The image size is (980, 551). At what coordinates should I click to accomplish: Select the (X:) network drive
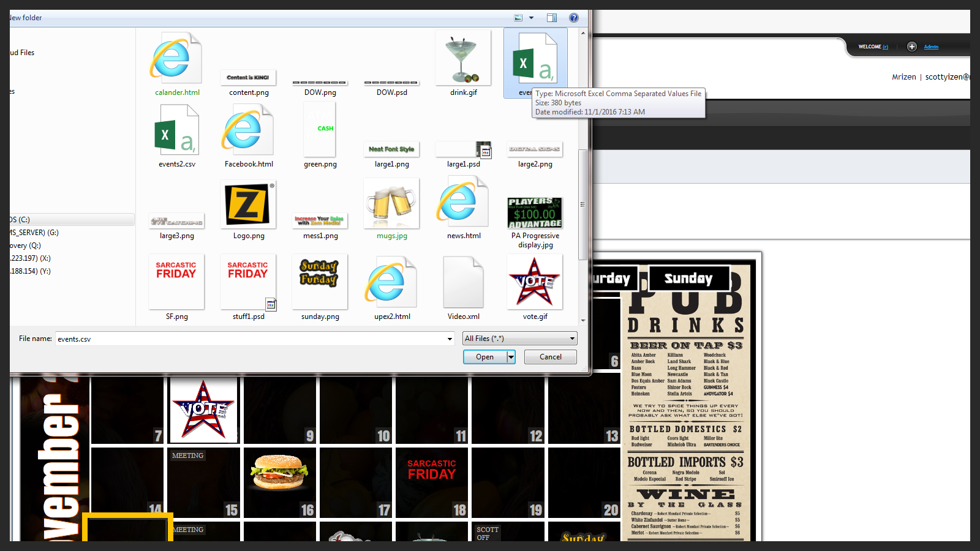[31, 258]
